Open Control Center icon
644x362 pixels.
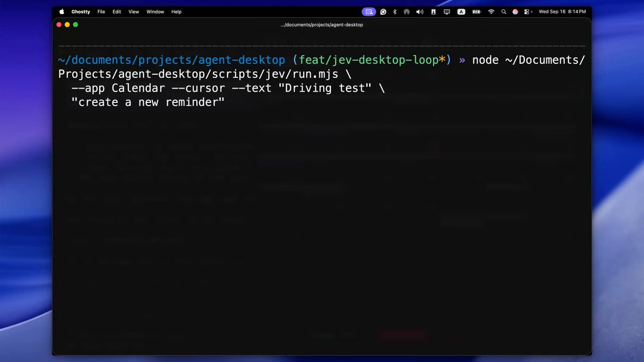tap(527, 12)
